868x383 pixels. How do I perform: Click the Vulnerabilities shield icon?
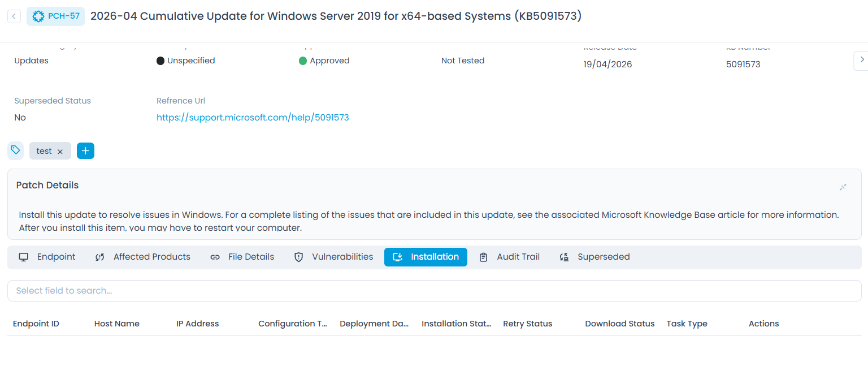(x=299, y=257)
